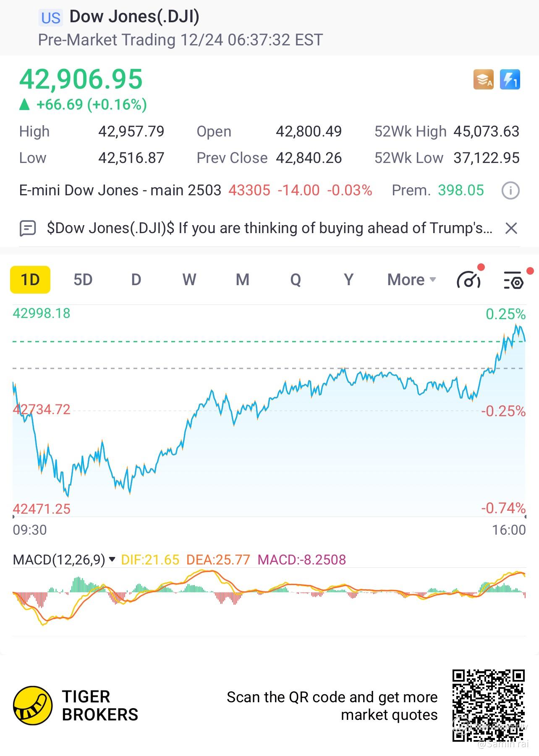Select the monthly M chart period
Screen dimensions: 539x756
pos(243,280)
